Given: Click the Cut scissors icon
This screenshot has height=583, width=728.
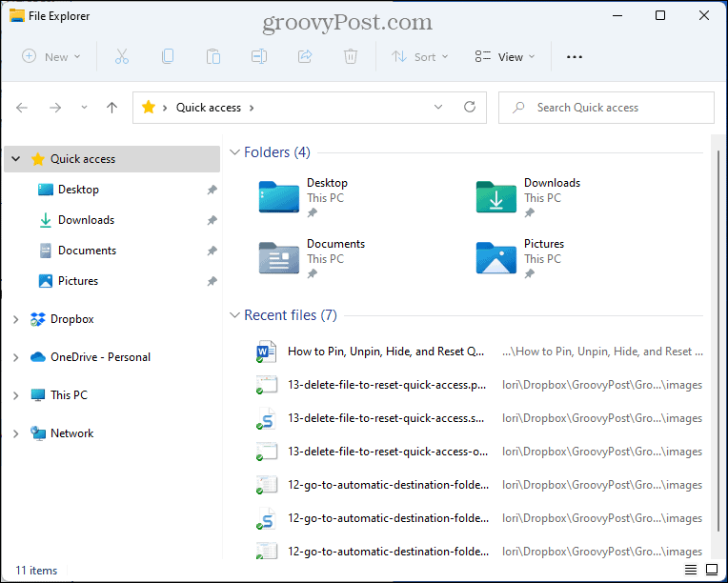Looking at the screenshot, I should [122, 56].
